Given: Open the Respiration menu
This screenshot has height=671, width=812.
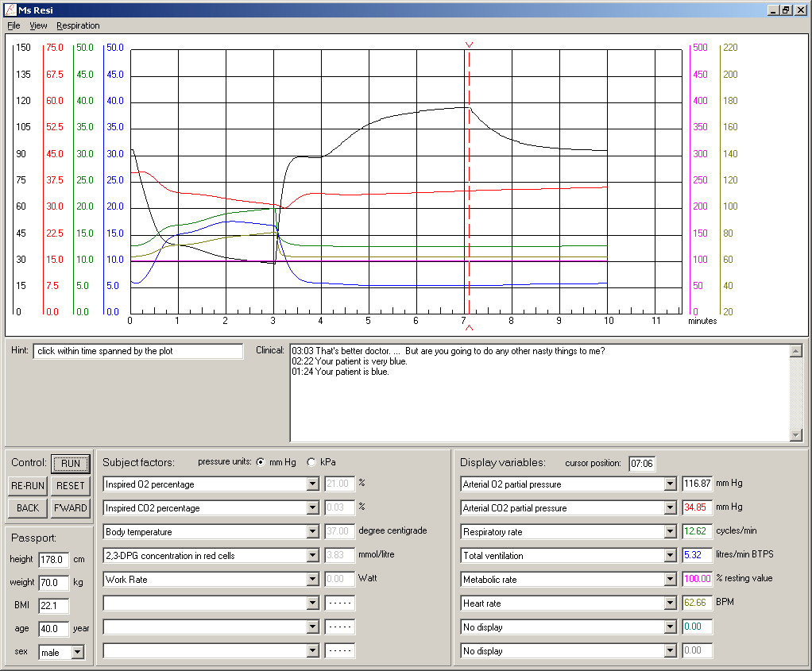Looking at the screenshot, I should [x=78, y=25].
